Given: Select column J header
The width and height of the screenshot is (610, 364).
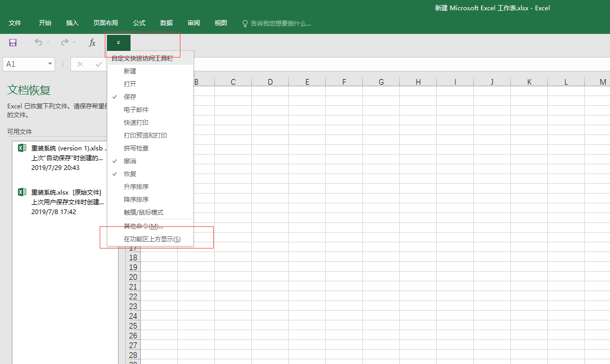Looking at the screenshot, I should 492,82.
